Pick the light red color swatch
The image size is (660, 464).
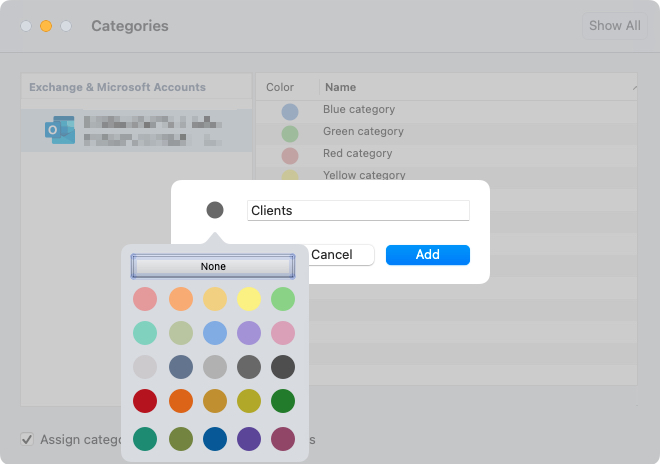pos(145,299)
